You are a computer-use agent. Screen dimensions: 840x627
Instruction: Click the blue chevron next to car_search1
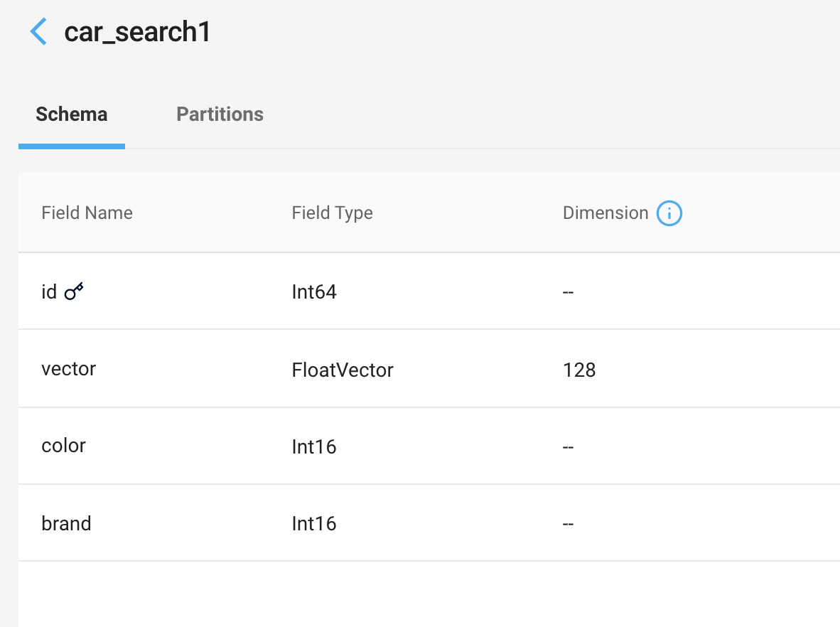click(x=38, y=31)
